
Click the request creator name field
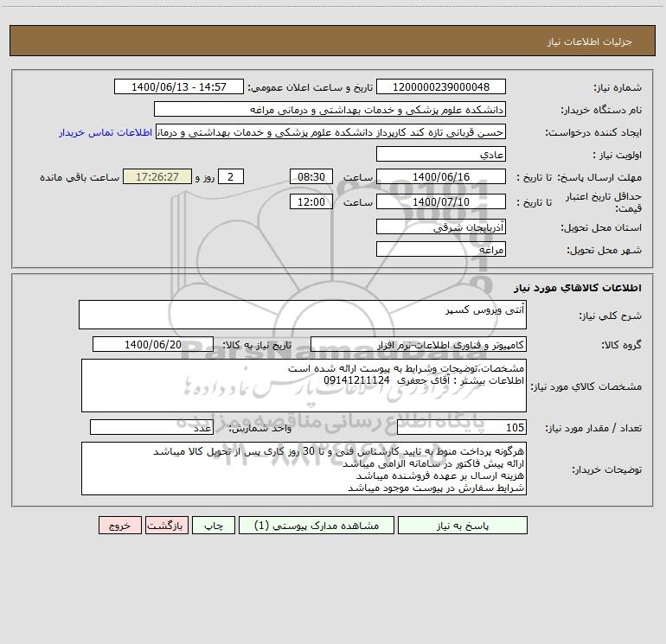pos(331,132)
